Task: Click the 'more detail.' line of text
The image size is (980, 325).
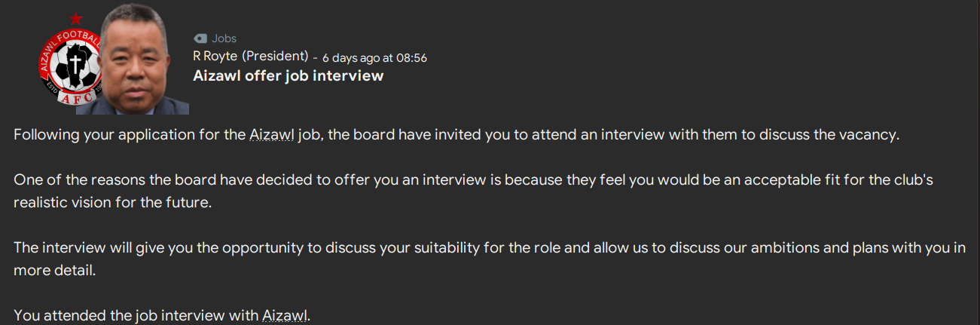Action: point(54,270)
